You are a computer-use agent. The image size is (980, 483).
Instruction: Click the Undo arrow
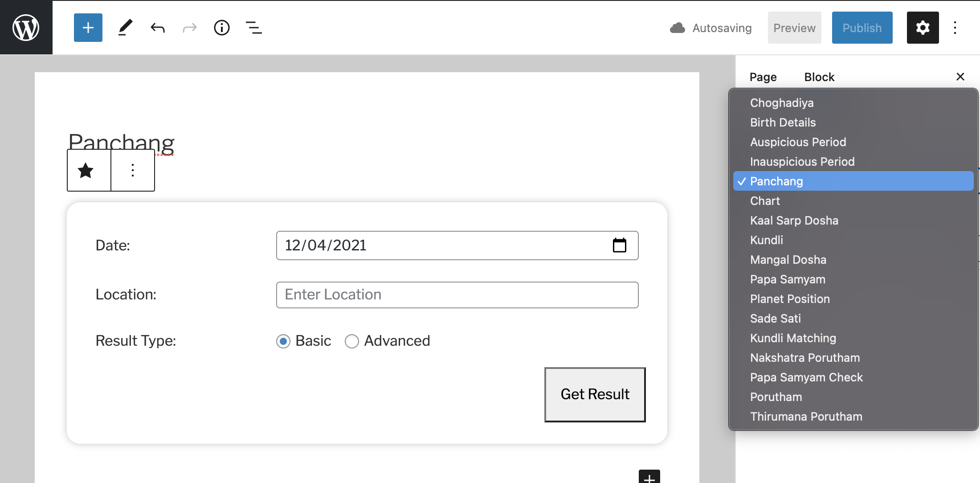(158, 28)
